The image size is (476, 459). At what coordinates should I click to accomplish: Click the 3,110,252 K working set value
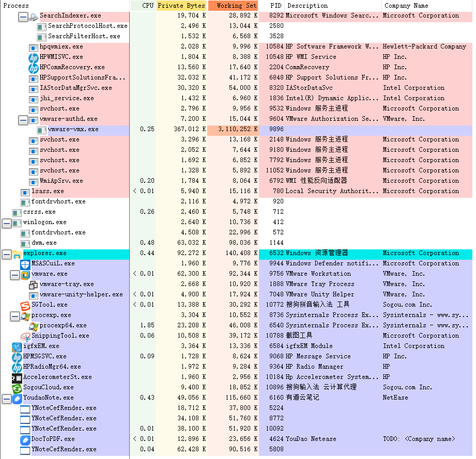[x=238, y=129]
